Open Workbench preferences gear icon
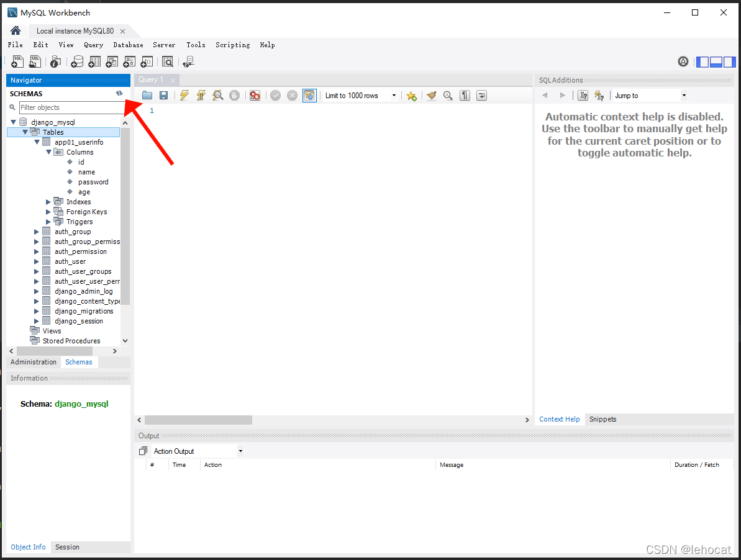 [683, 61]
